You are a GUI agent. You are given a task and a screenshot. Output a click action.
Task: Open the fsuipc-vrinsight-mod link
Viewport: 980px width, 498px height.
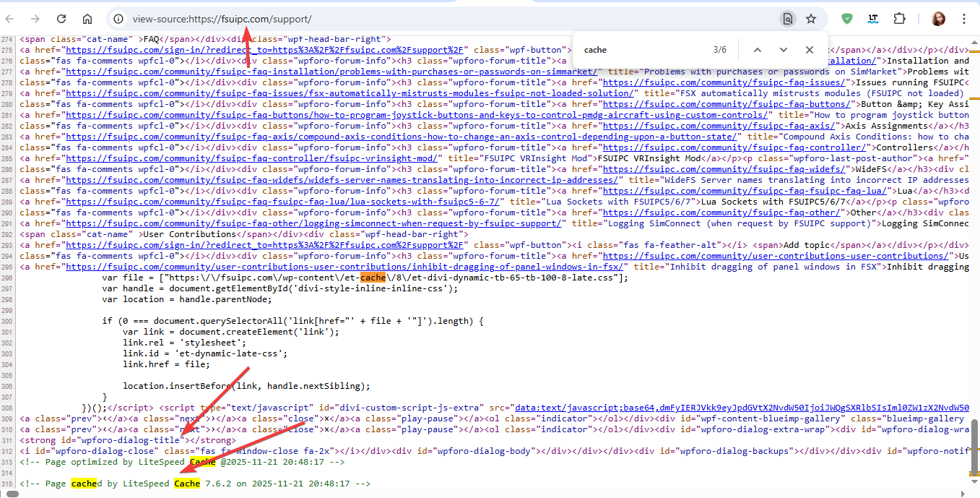(252, 158)
